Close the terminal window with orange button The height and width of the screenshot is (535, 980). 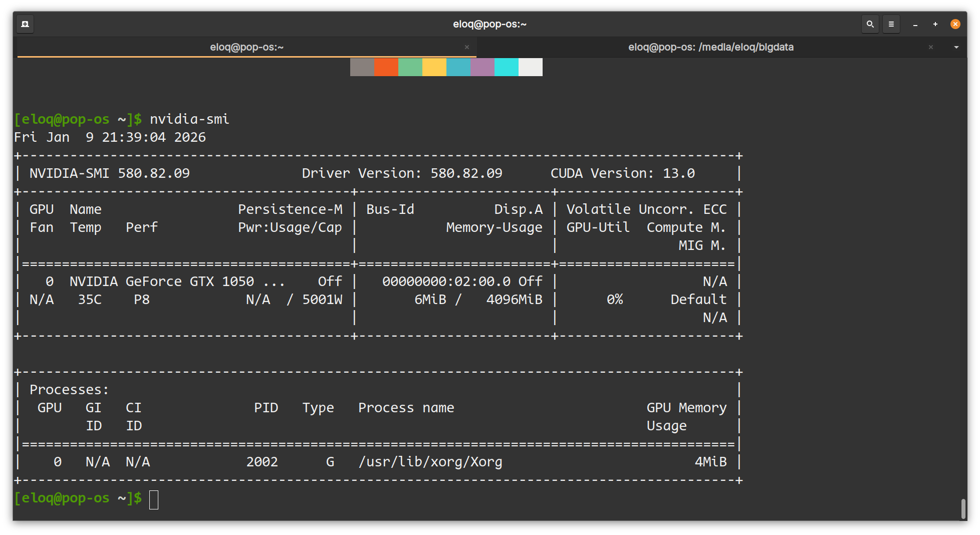(955, 24)
